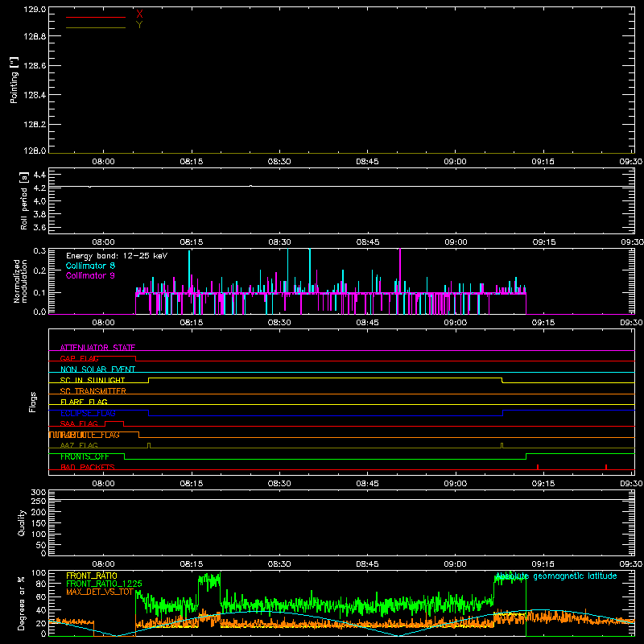Click the orange 'MAX_DET_VS_TOT' legend entry
The height and width of the screenshot is (644, 644).
click(x=100, y=592)
